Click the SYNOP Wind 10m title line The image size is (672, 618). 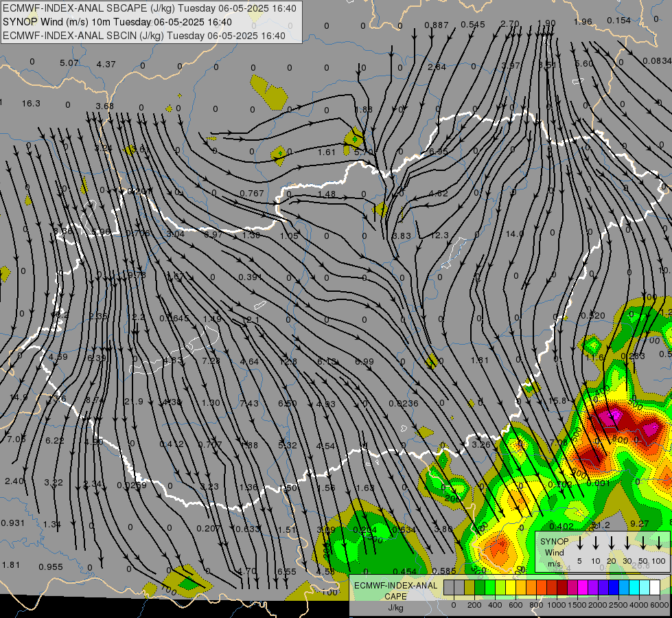point(117,22)
